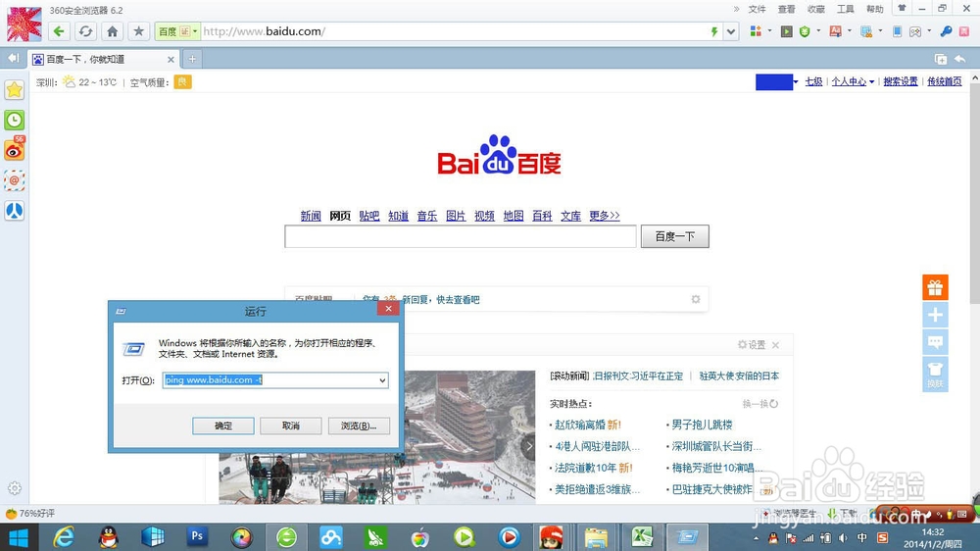Screen dimensions: 980x551
Task: Open Photoshop from taskbar
Action: pyautogui.click(x=197, y=536)
